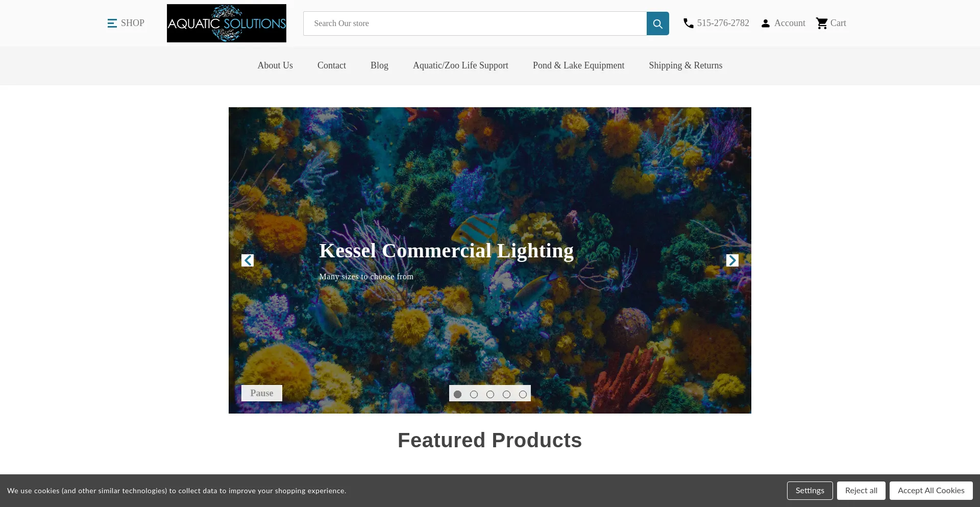
Task: Focus the Search Our store field
Action: click(475, 23)
